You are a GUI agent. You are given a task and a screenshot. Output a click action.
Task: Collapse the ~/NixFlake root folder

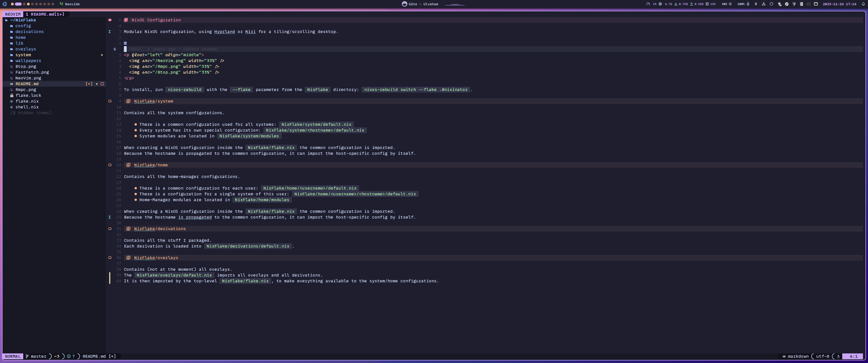click(x=23, y=20)
